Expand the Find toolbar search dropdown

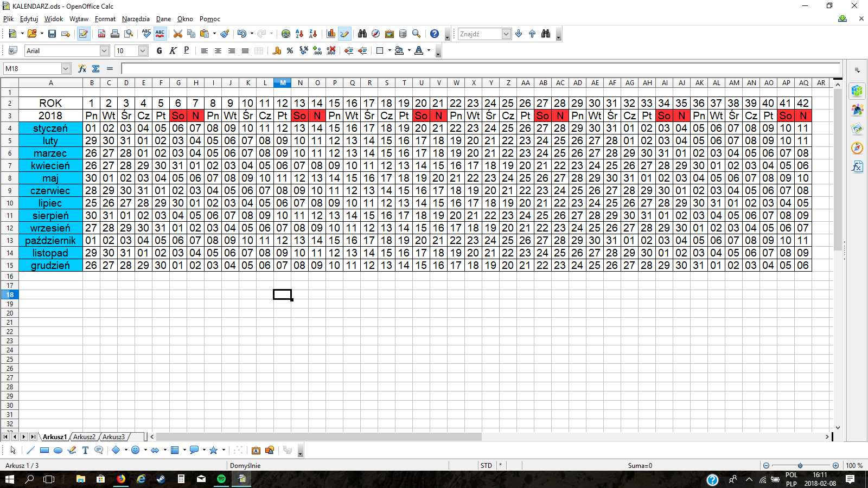click(x=506, y=34)
